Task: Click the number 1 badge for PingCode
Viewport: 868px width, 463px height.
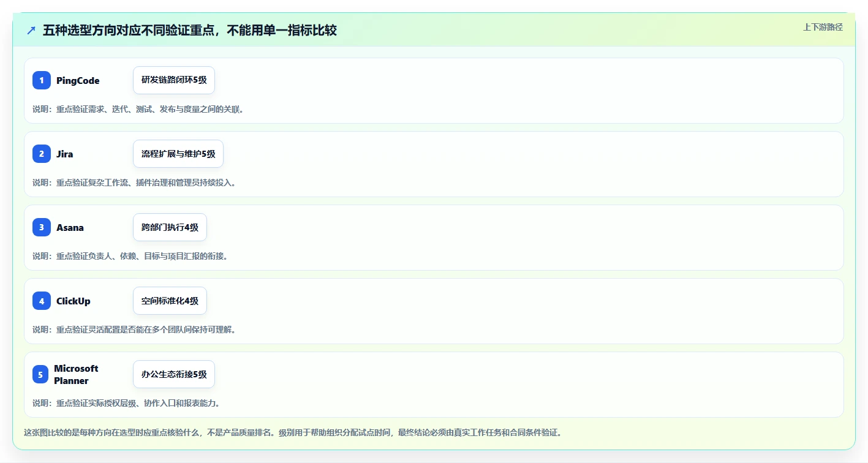Action: tap(42, 80)
